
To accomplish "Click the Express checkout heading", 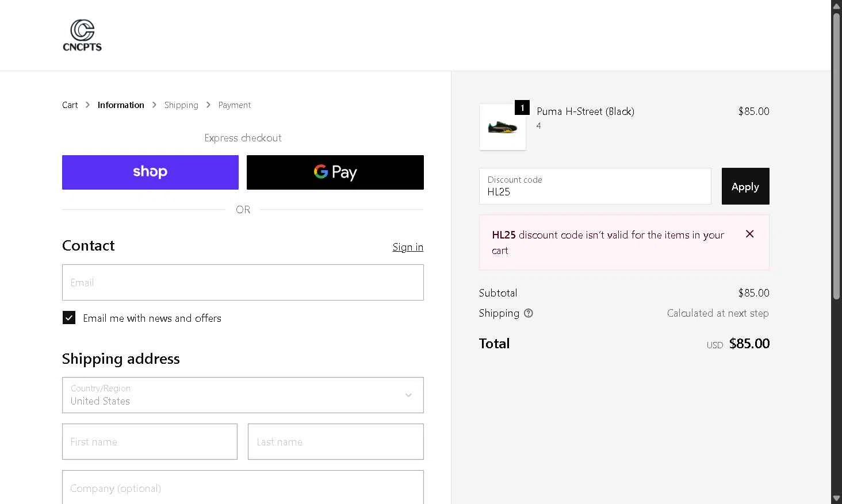I will (243, 138).
